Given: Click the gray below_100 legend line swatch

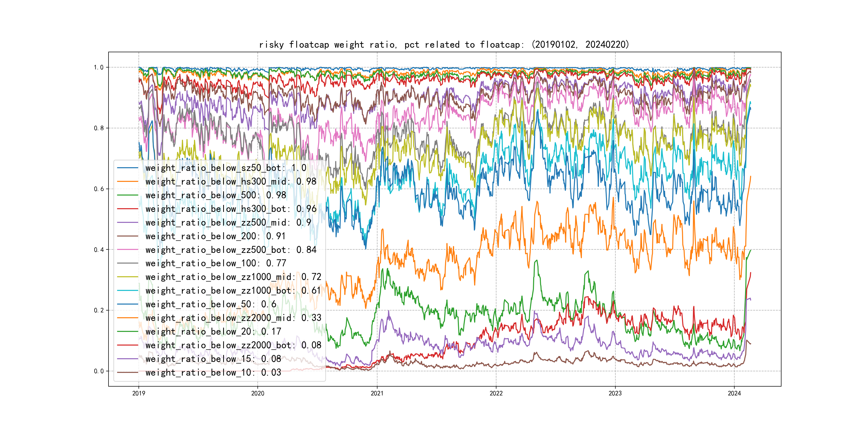Looking at the screenshot, I should point(127,263).
